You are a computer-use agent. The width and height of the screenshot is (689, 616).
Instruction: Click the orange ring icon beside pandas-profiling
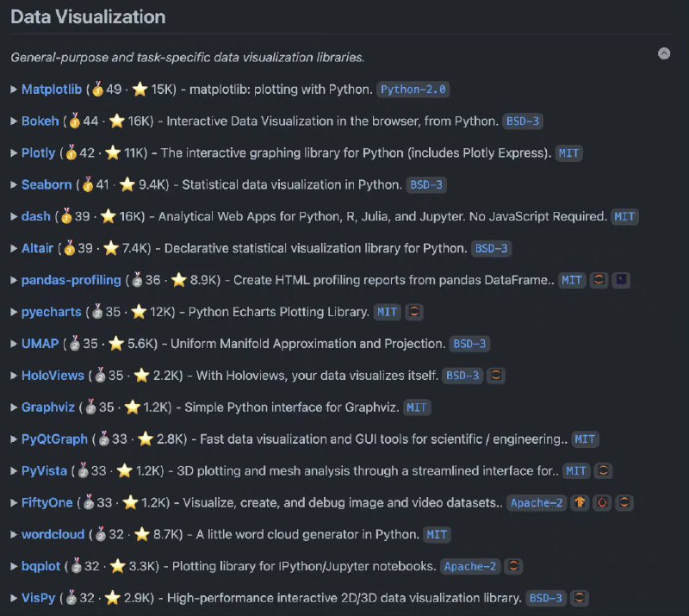tap(599, 280)
